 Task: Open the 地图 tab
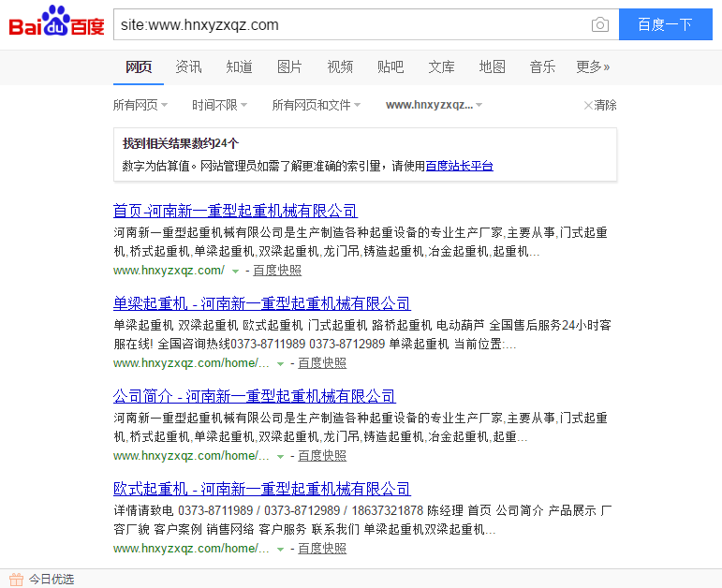point(492,67)
